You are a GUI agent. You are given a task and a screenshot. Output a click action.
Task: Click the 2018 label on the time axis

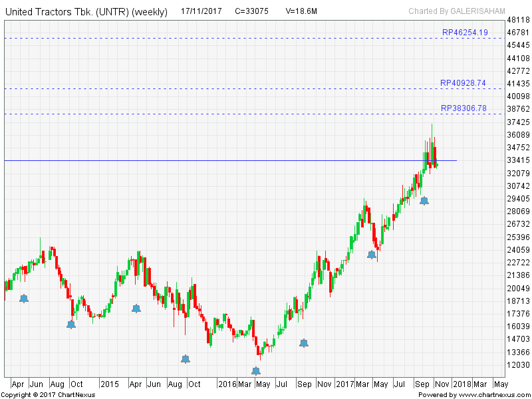point(462,384)
